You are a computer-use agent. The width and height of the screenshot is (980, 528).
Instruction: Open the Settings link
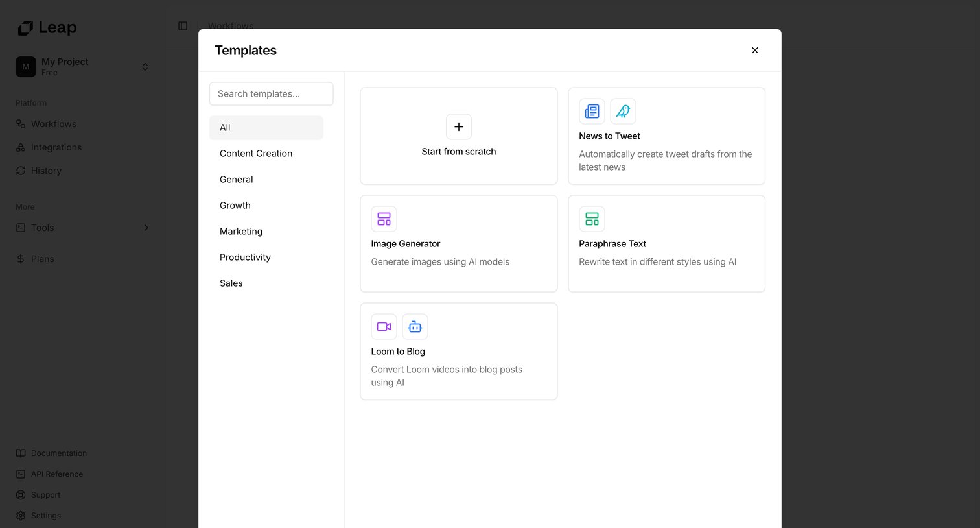click(x=46, y=516)
